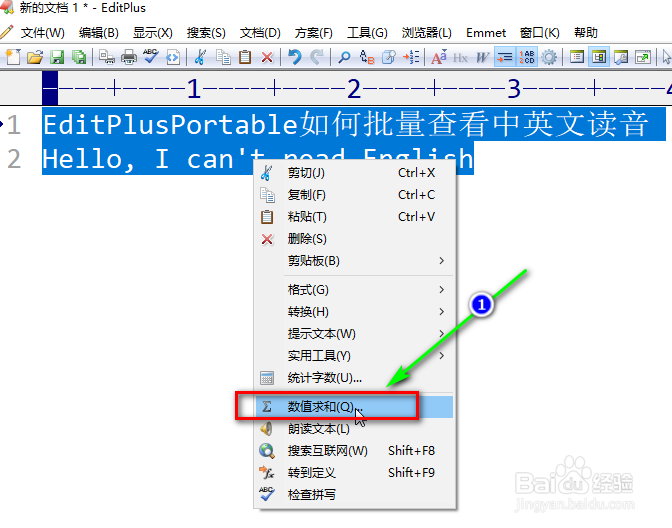The width and height of the screenshot is (672, 528).
Task: Click line number 1 in the gutter
Action: (x=14, y=125)
